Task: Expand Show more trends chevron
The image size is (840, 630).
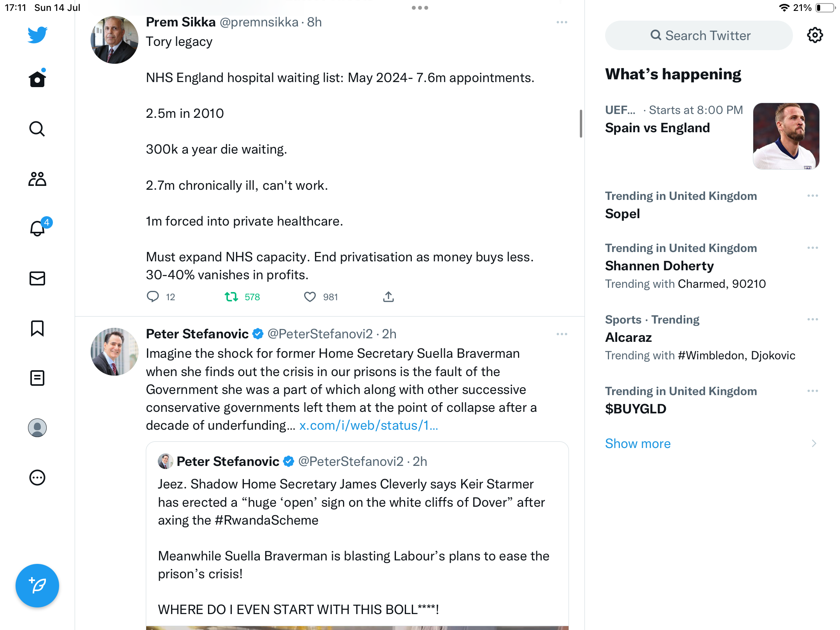Action: pyautogui.click(x=814, y=444)
